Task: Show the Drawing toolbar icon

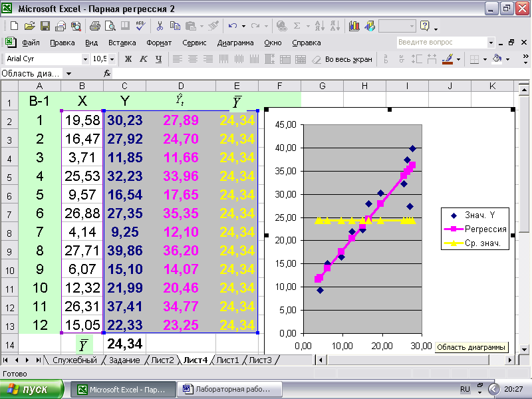Action: coord(370,26)
